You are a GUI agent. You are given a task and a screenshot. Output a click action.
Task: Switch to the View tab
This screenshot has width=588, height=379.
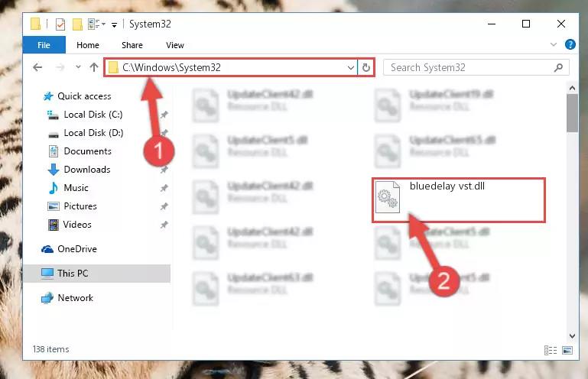175,45
